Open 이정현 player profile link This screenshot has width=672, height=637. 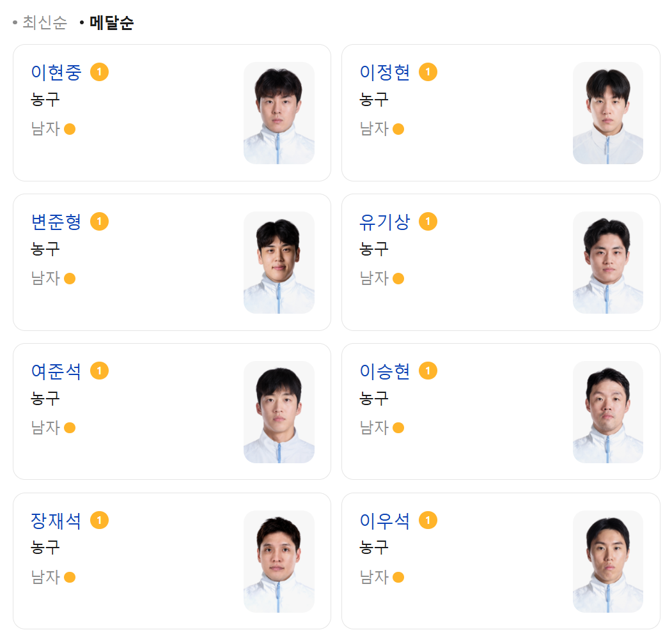coord(384,72)
